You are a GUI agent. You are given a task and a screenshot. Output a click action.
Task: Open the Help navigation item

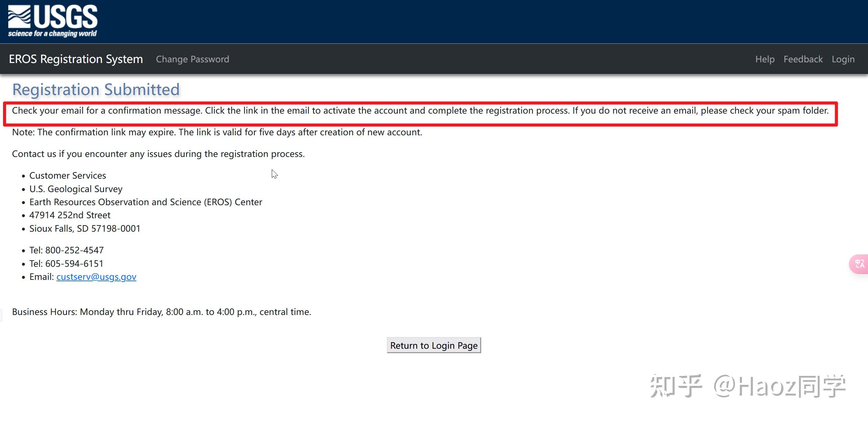[x=765, y=59]
